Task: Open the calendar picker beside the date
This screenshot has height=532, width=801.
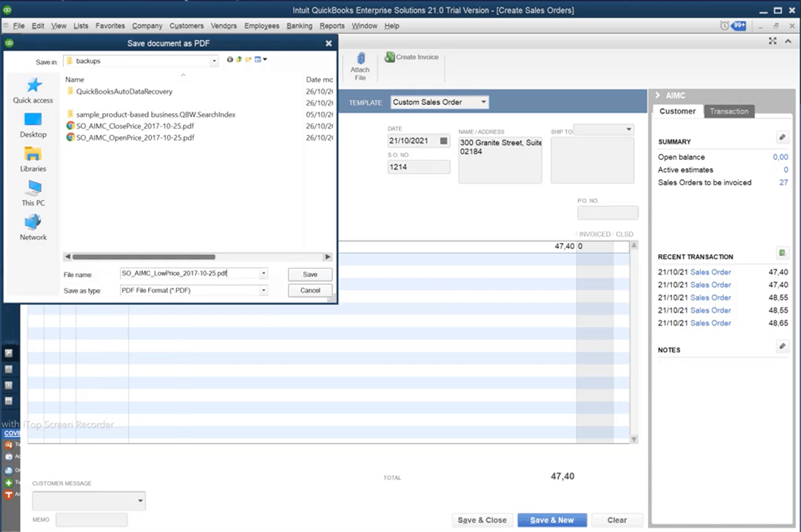Action: (x=444, y=141)
